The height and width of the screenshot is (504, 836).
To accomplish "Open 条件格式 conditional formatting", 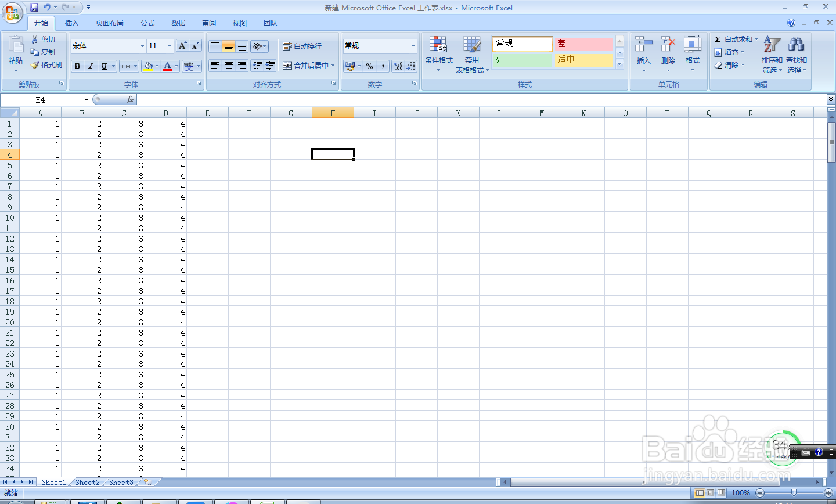I will [438, 53].
